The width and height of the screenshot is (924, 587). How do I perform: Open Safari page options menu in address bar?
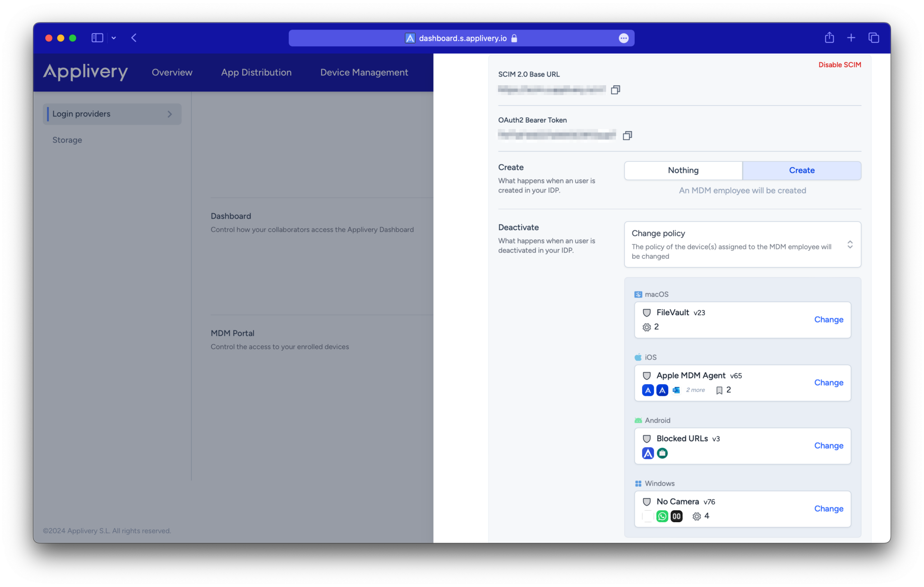pos(623,38)
